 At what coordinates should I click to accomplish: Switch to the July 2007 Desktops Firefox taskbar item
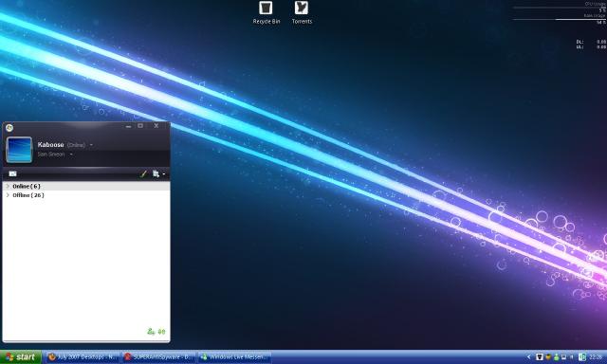coord(83,357)
